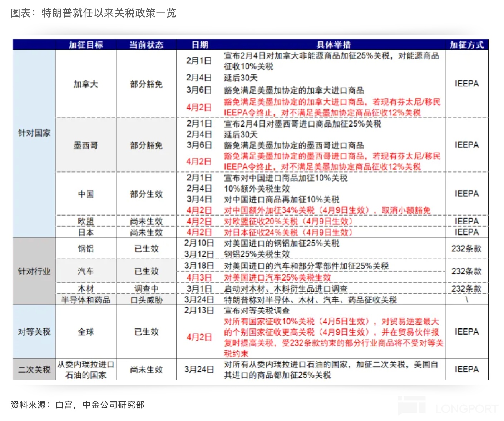Click the 针对行业 category cell
The image size is (504, 421).
click(34, 271)
